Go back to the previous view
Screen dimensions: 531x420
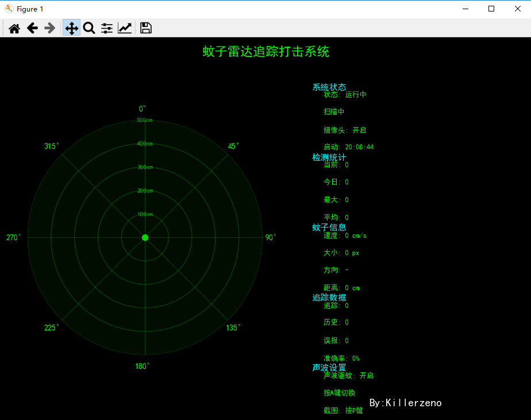click(x=32, y=28)
